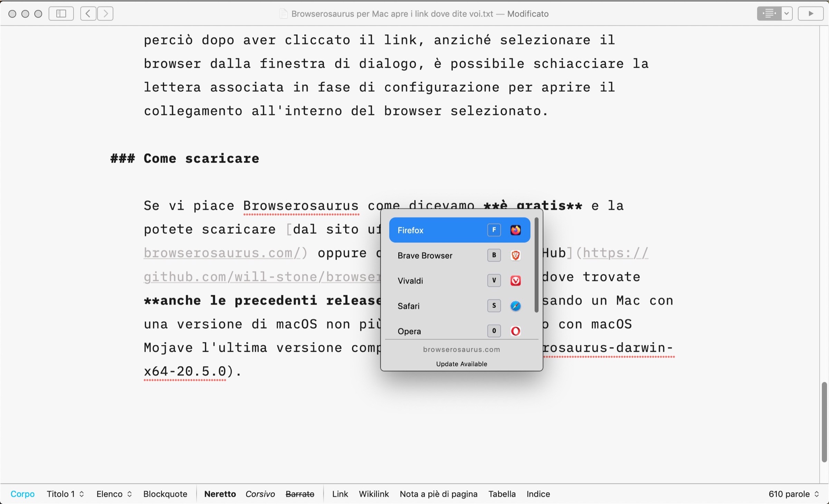Screen dimensions: 829x504
Task: Click the Opera app icon
Action: [515, 331]
